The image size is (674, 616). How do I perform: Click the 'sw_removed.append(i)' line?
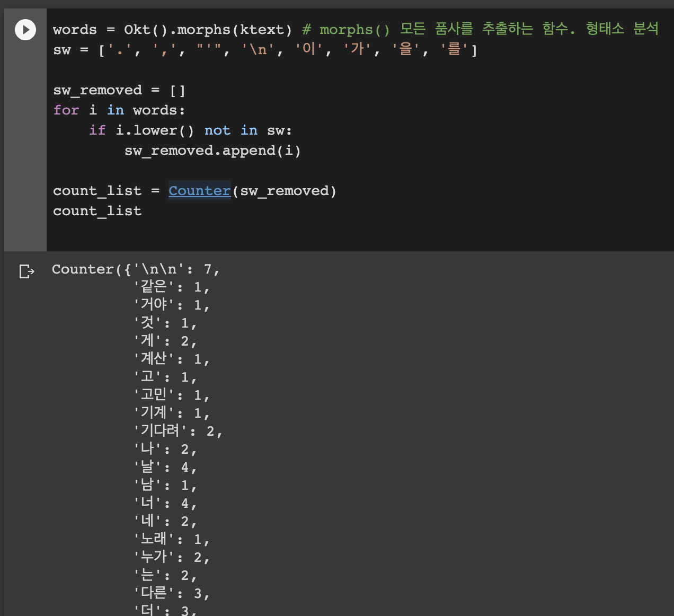pyautogui.click(x=212, y=151)
